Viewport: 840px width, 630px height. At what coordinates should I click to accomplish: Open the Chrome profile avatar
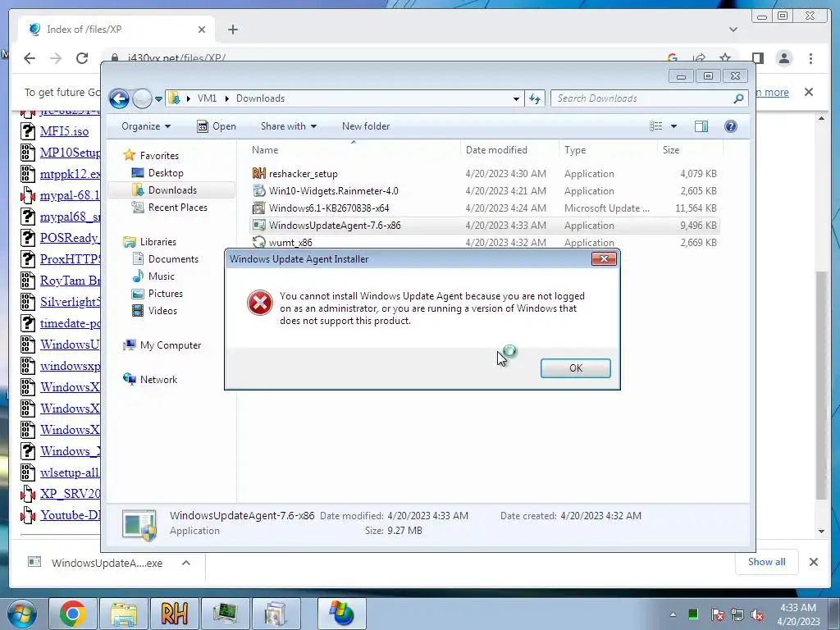click(784, 58)
